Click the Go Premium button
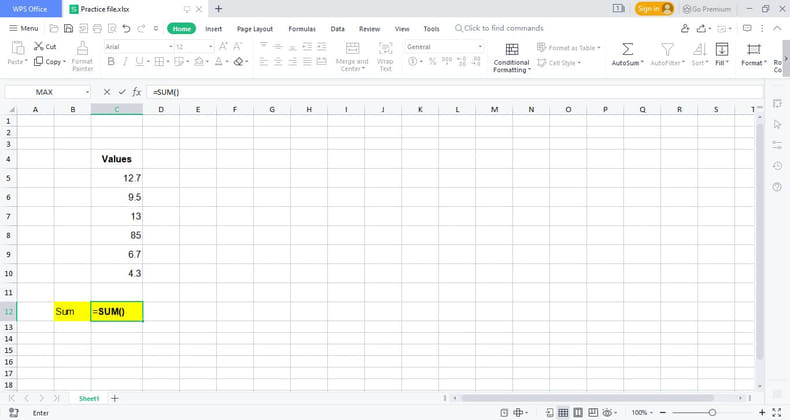Image resolution: width=790 pixels, height=420 pixels. (706, 9)
